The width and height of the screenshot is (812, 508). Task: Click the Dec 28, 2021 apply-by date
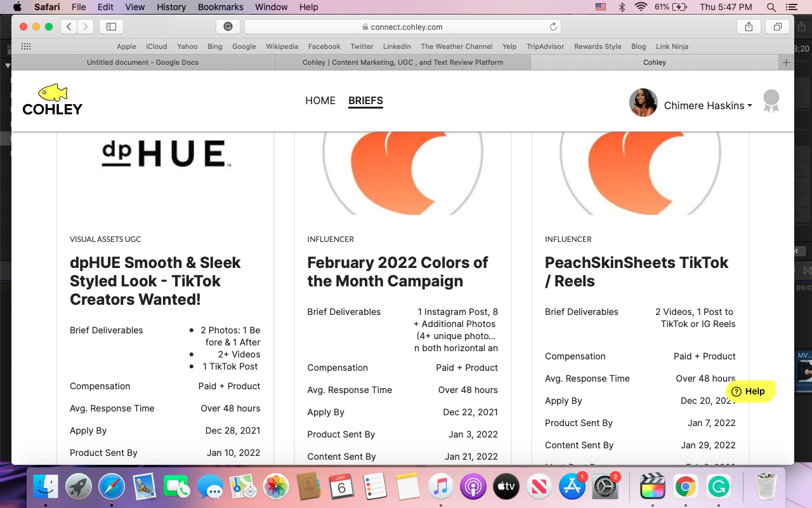point(233,431)
